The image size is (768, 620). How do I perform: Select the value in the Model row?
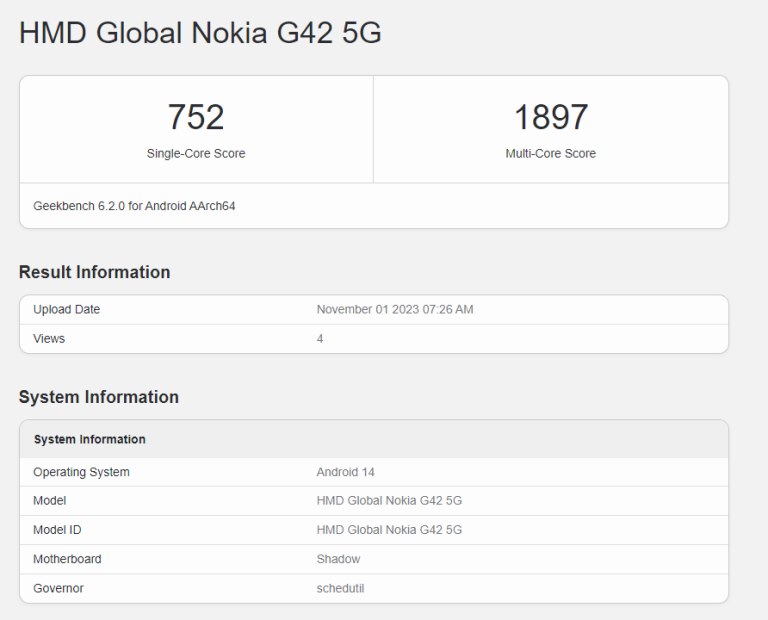coord(389,501)
